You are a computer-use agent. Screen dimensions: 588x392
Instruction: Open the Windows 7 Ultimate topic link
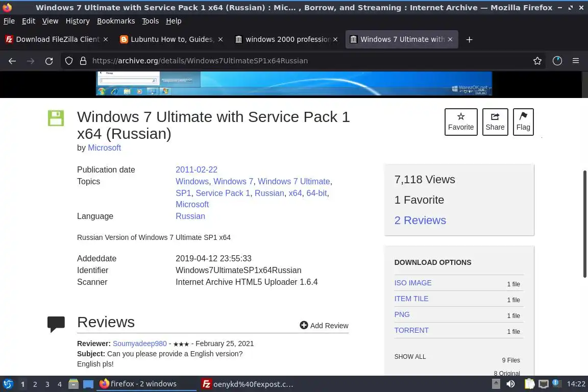(x=293, y=181)
